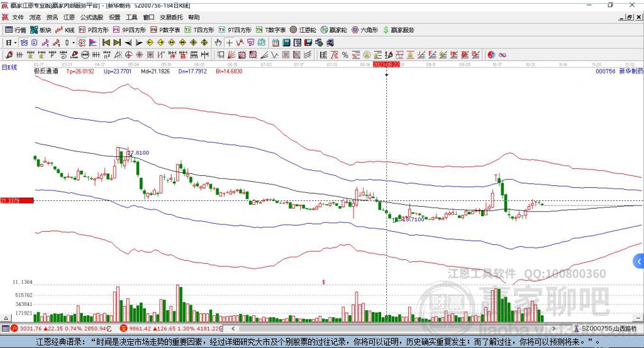Open the 资讯 menu
Viewport: 644px width, 348px height.
pyautogui.click(x=52, y=17)
